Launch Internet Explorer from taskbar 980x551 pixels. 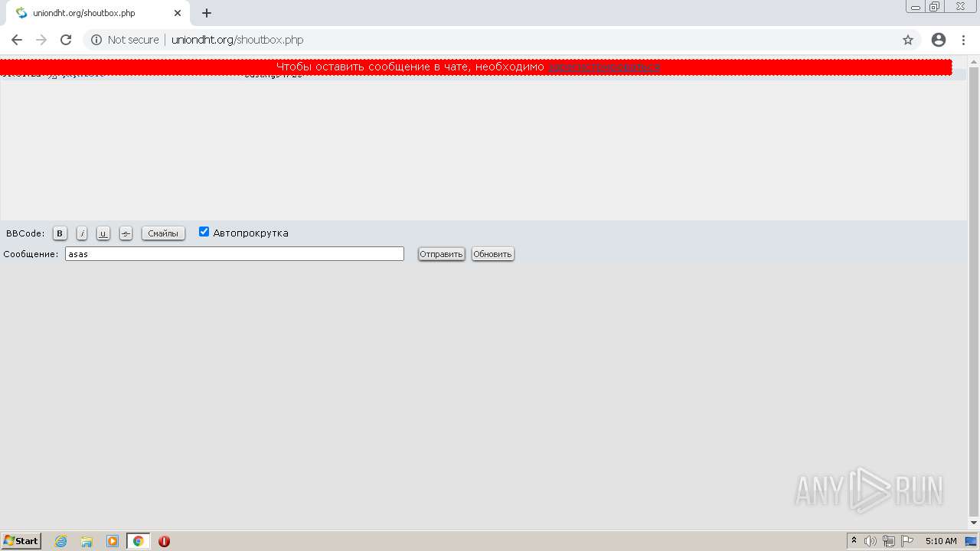click(x=61, y=541)
